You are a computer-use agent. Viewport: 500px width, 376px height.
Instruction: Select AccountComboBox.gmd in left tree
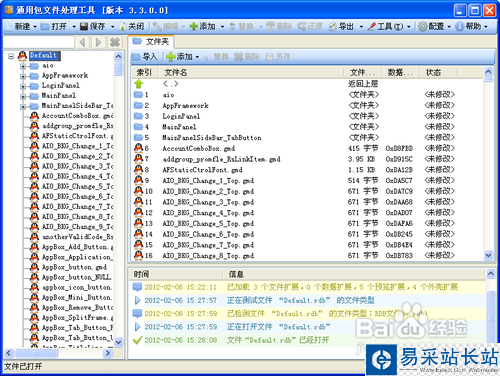point(77,116)
